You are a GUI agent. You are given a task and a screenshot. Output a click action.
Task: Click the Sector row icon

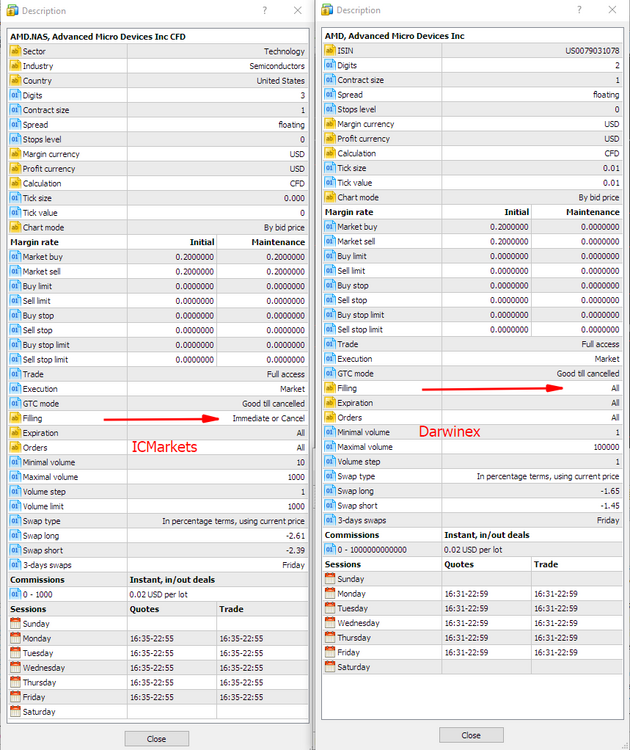point(15,51)
